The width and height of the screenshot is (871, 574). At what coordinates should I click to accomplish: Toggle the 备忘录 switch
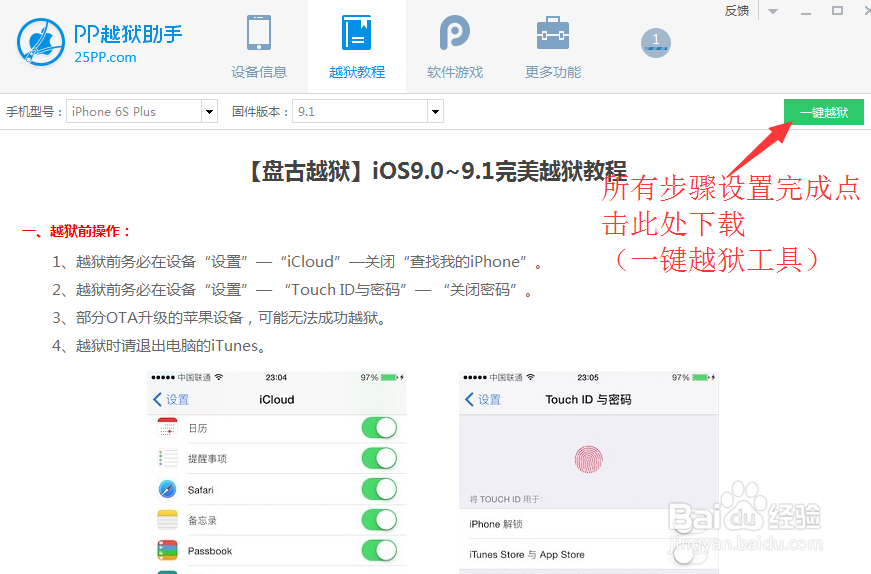[379, 520]
